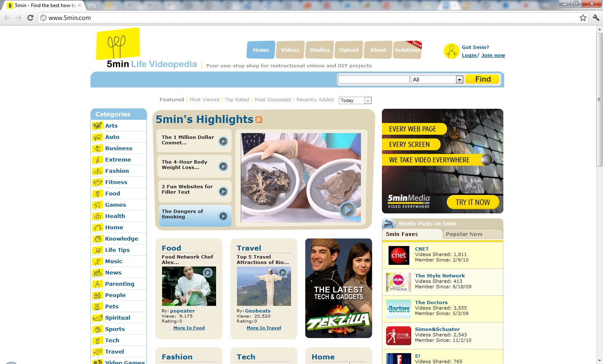Click the search text input field
Image resolution: width=603 pixels, height=364 pixels.
pos(374,79)
